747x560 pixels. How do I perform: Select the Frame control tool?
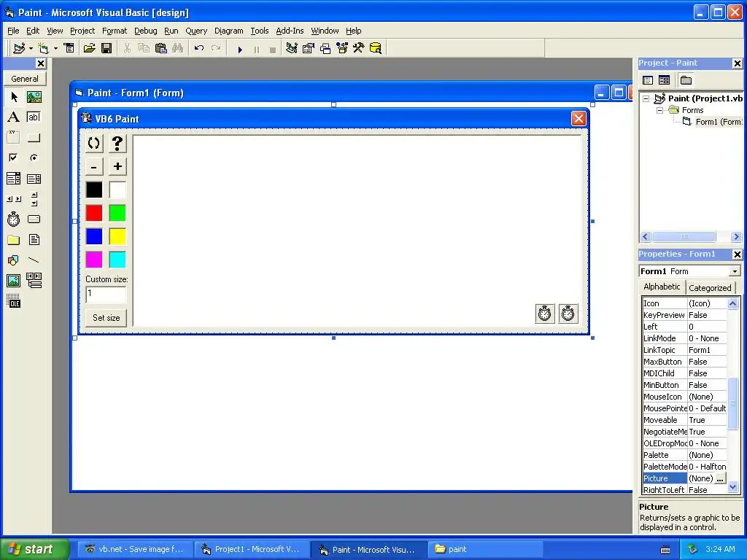pos(14,138)
